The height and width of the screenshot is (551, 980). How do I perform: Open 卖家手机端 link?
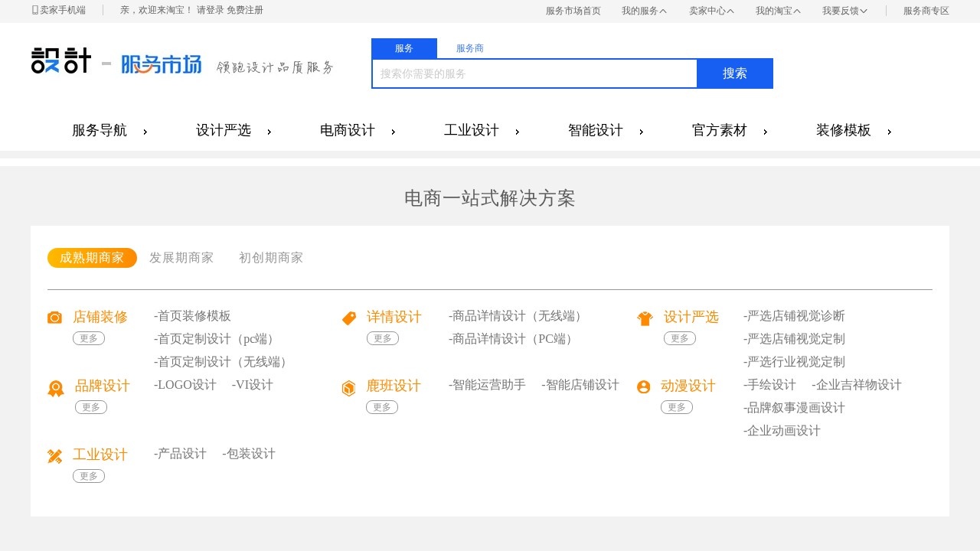pos(63,10)
